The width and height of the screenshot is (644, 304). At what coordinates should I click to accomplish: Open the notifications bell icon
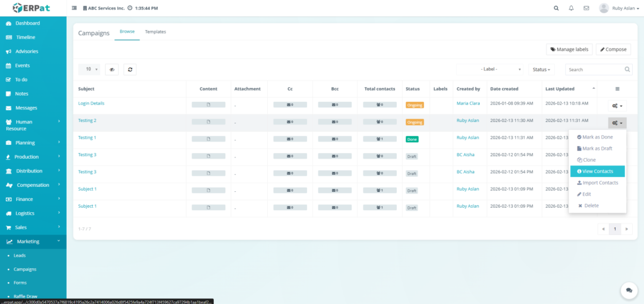tap(571, 8)
